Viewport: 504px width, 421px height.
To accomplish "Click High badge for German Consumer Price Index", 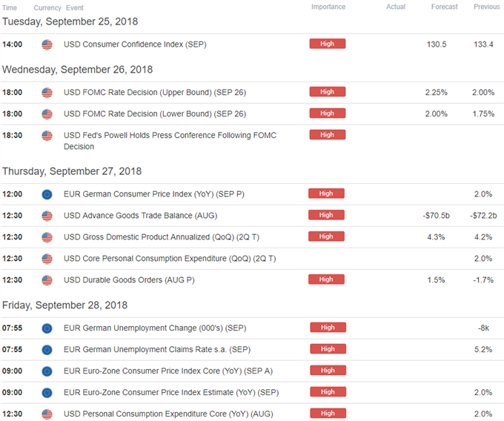I will point(326,193).
